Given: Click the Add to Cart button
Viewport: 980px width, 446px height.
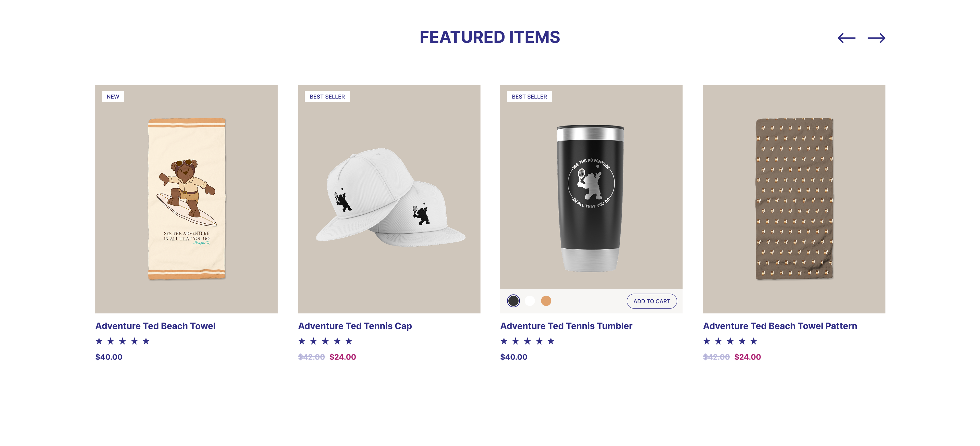Looking at the screenshot, I should click(651, 301).
